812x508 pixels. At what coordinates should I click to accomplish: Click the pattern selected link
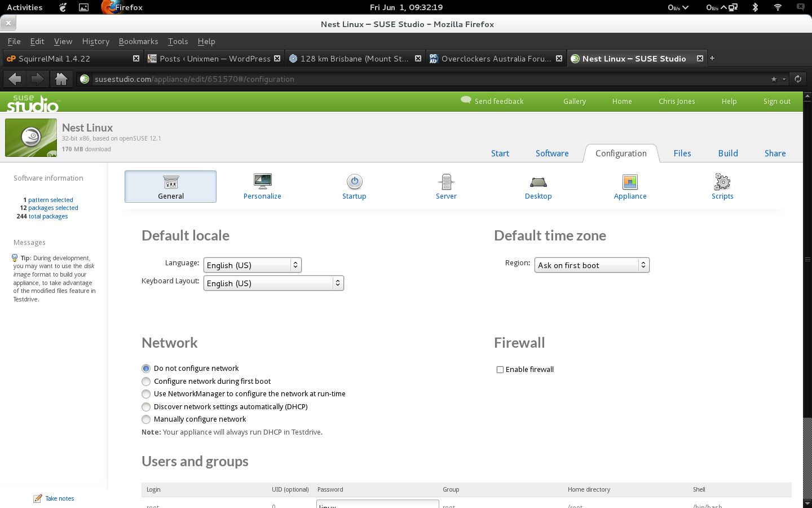pyautogui.click(x=51, y=200)
